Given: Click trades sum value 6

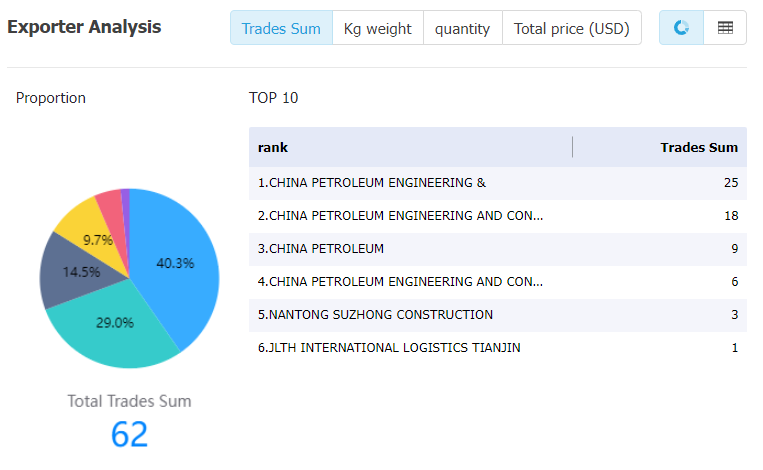Looking at the screenshot, I should pyautogui.click(x=735, y=282).
